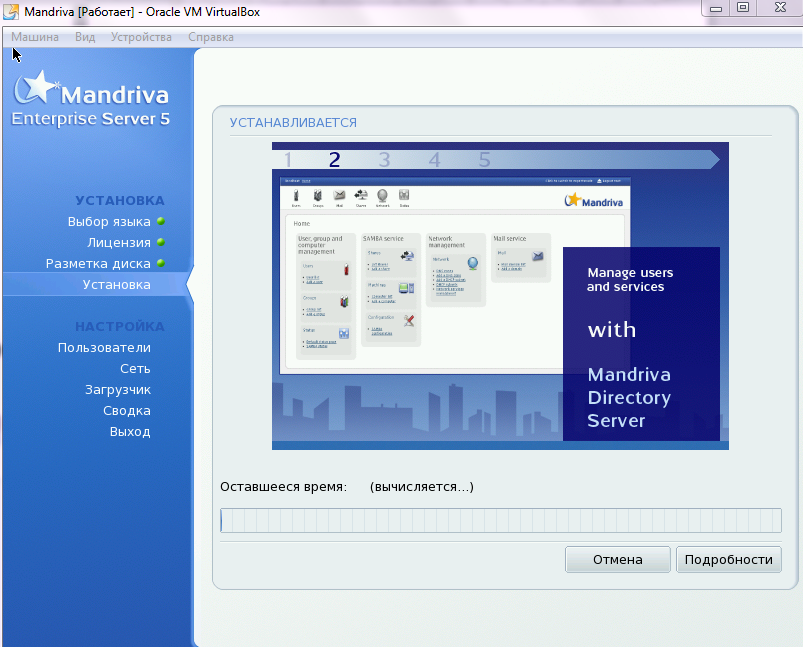
Task: Select Сеть step in sidebar
Action: point(135,369)
